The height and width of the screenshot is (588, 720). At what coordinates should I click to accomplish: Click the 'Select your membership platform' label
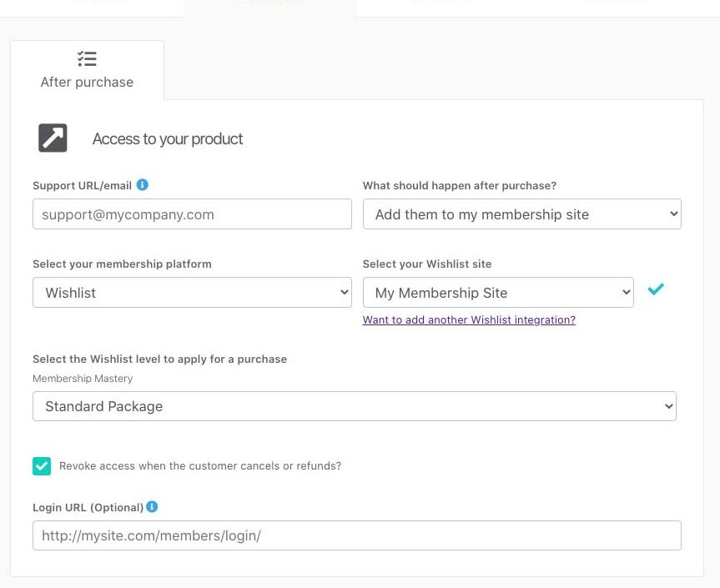click(122, 264)
